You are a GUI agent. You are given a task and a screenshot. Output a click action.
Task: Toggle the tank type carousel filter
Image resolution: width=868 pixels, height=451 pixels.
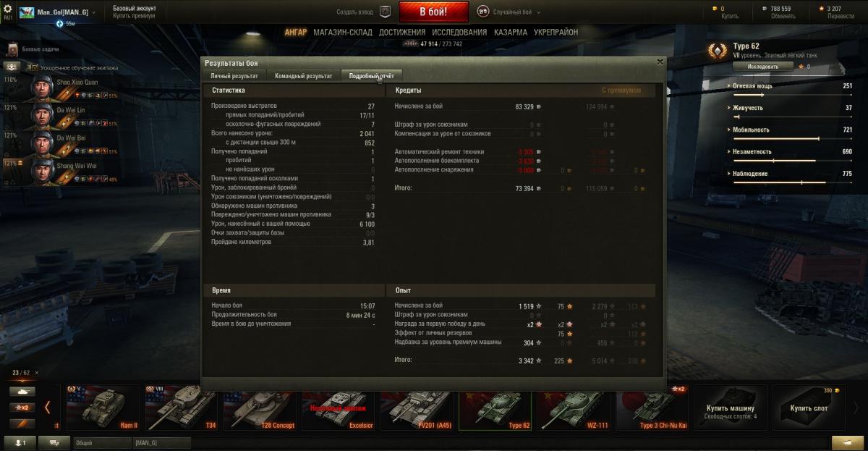click(x=22, y=391)
